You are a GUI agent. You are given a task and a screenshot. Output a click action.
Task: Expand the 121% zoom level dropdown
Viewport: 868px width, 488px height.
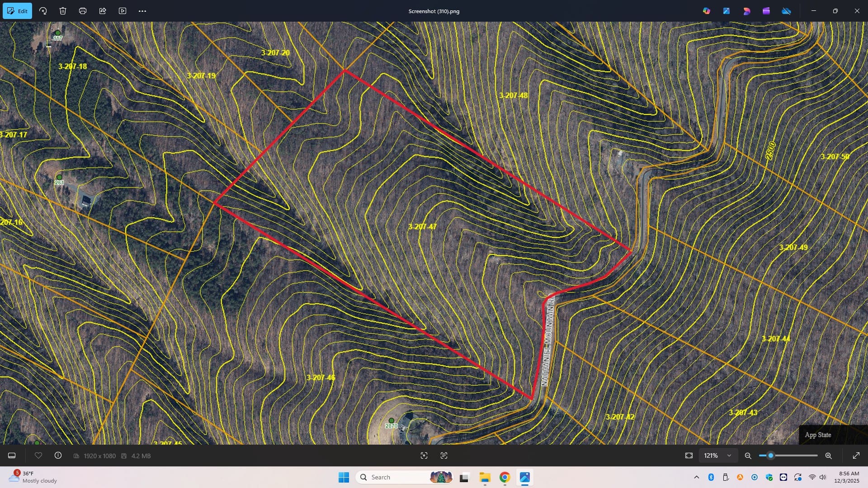[x=729, y=455]
